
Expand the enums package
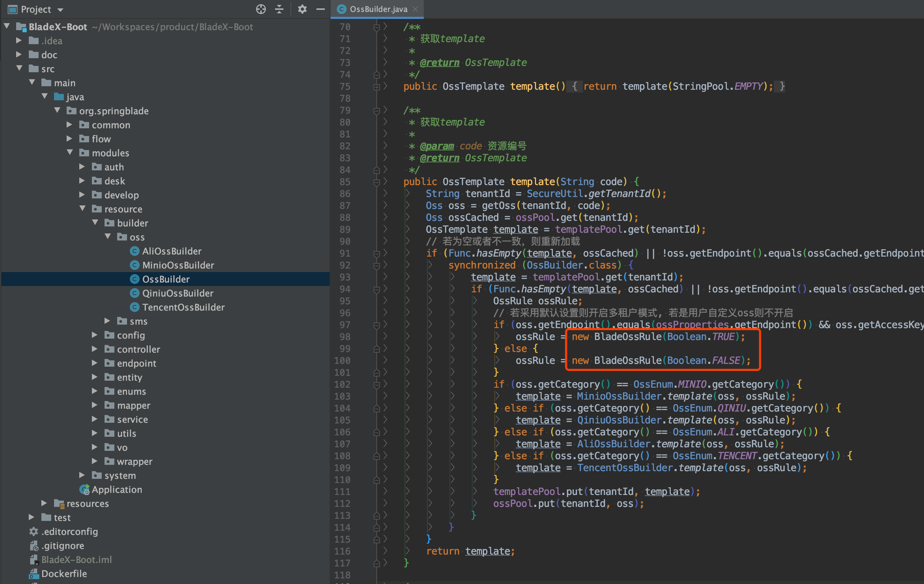pos(95,391)
